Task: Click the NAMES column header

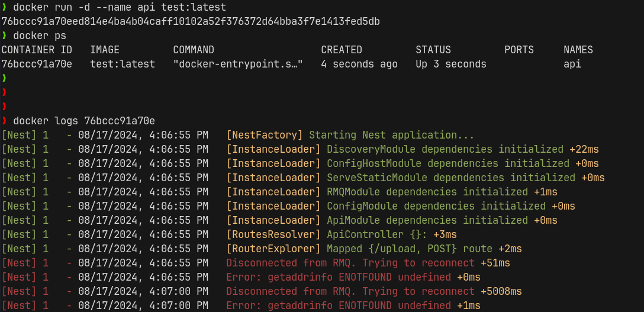Action: click(x=578, y=50)
